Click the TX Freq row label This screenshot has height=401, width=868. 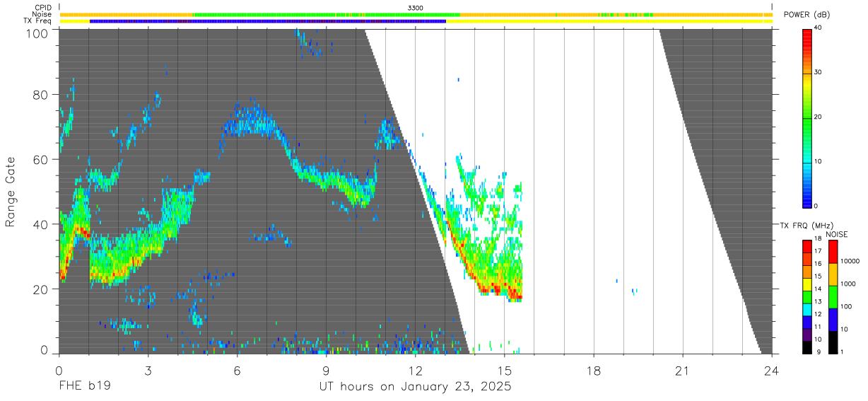pos(37,21)
